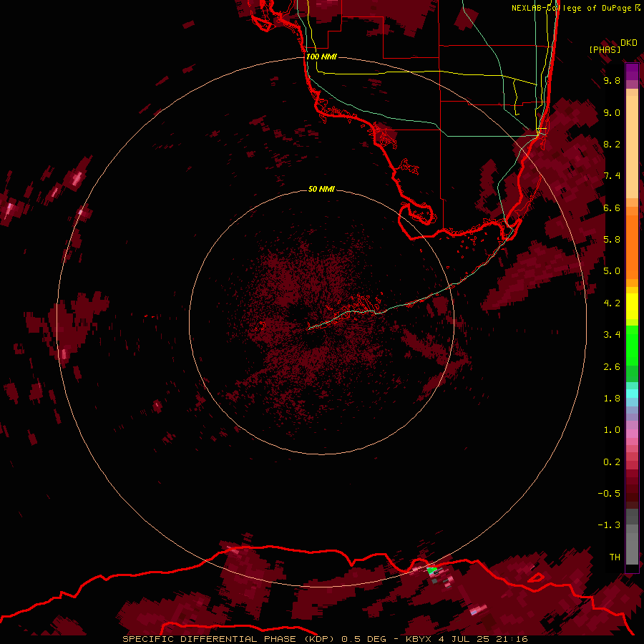Click the 50 NMI range ring label
This screenshot has height=644, width=644.
click(x=321, y=189)
